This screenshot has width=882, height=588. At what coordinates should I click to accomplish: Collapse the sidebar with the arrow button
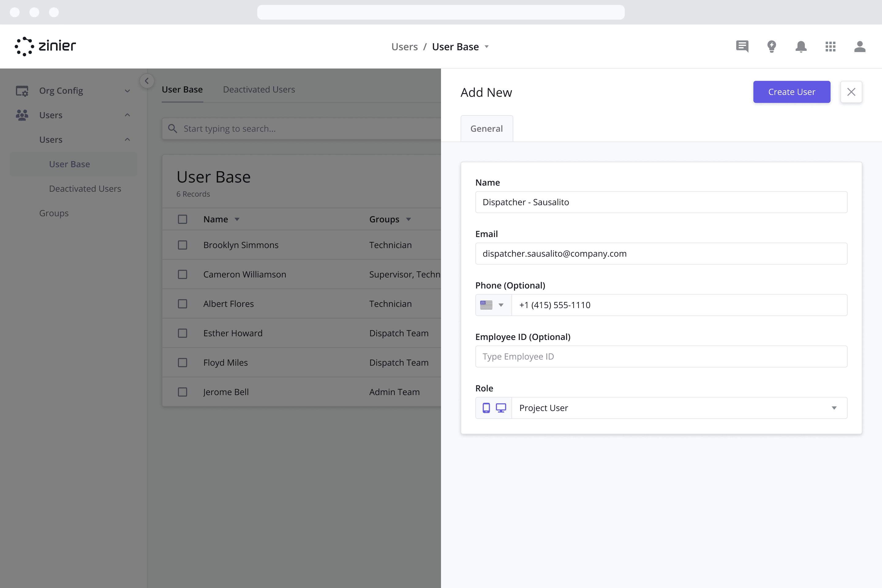(147, 81)
